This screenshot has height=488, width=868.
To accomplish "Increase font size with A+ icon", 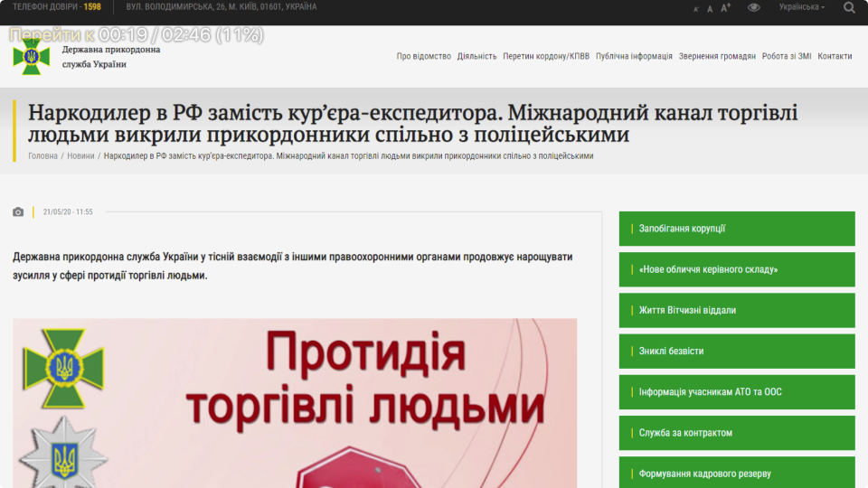I will click(x=726, y=7).
